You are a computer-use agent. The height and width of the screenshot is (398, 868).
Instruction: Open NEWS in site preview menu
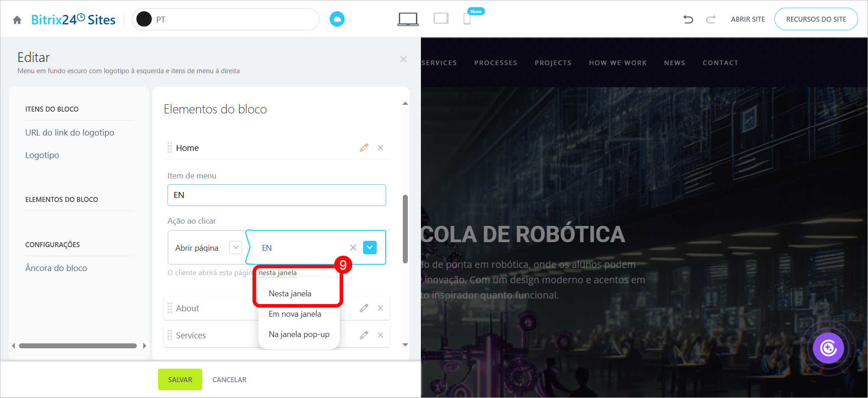point(675,63)
